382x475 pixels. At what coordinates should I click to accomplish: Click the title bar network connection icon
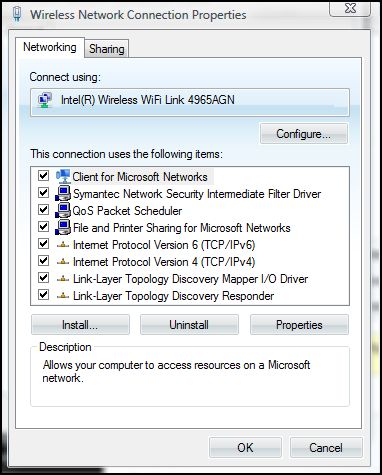[x=17, y=14]
